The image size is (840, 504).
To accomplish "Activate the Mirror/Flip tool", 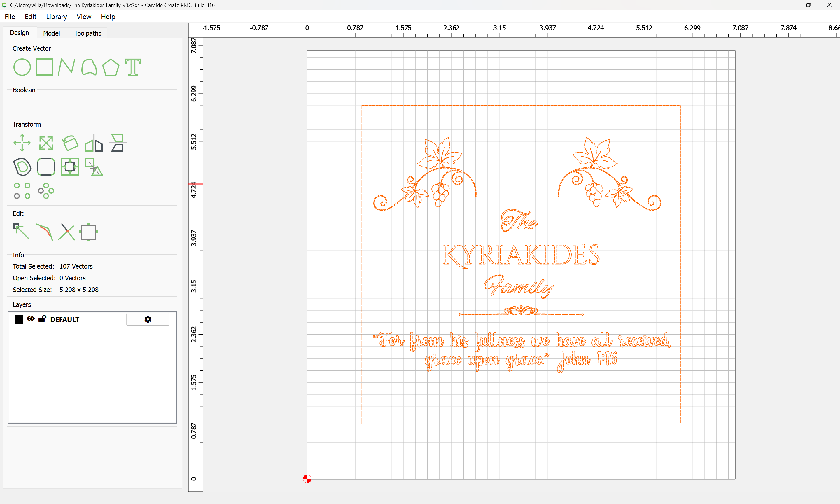I will (x=94, y=143).
